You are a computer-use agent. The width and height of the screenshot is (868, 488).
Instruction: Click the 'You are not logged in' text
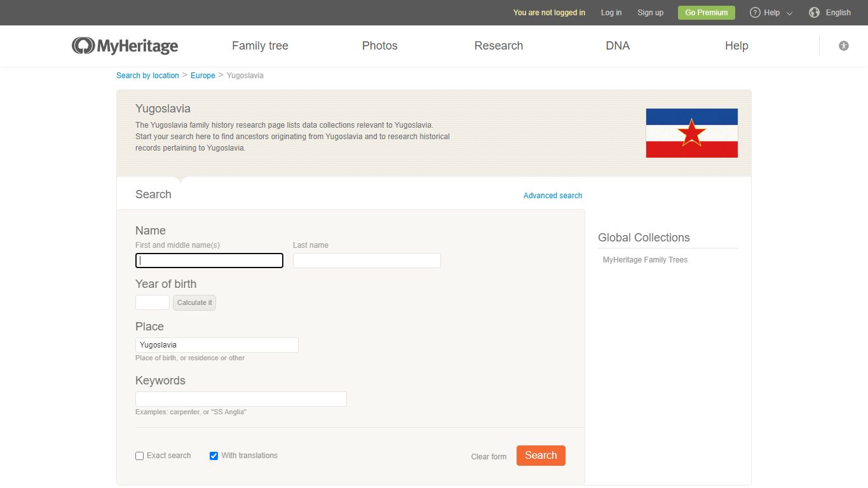pos(549,13)
